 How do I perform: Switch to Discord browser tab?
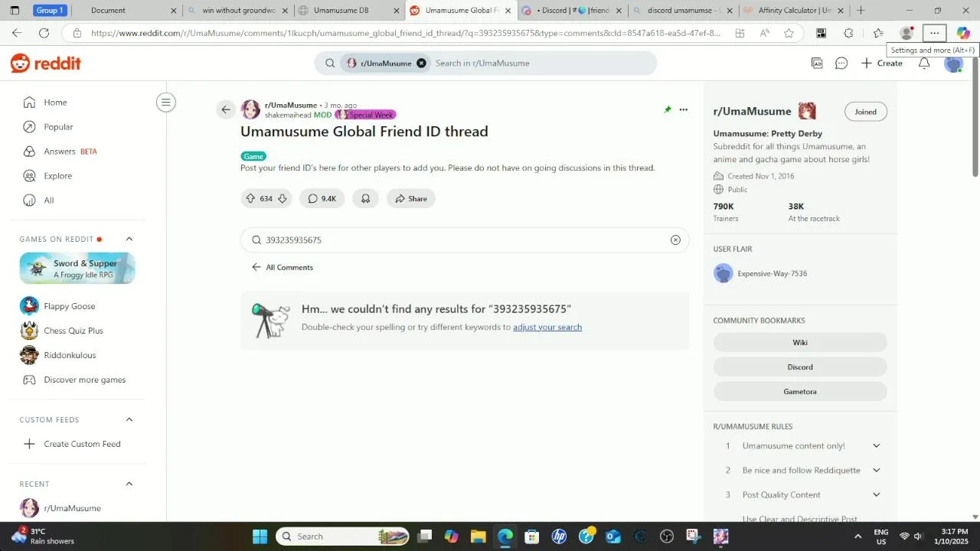(x=572, y=11)
